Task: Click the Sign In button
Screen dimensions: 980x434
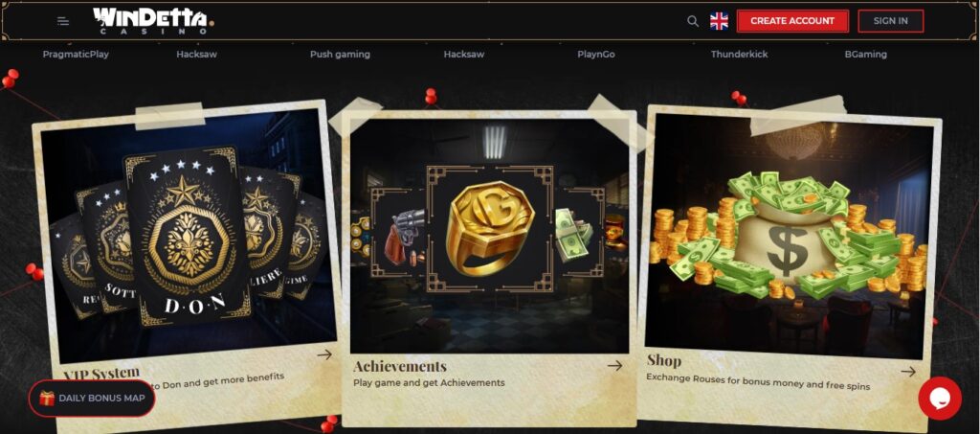Action: pos(891,21)
